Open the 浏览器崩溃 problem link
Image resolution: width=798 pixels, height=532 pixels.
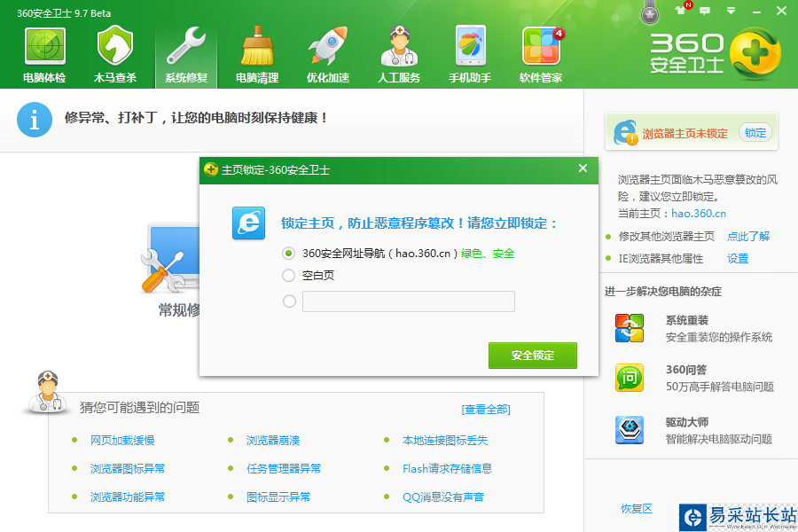[x=273, y=441]
